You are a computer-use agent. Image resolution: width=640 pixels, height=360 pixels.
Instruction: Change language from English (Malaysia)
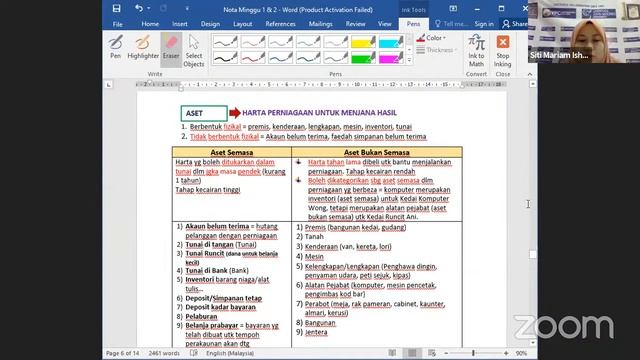230,353
